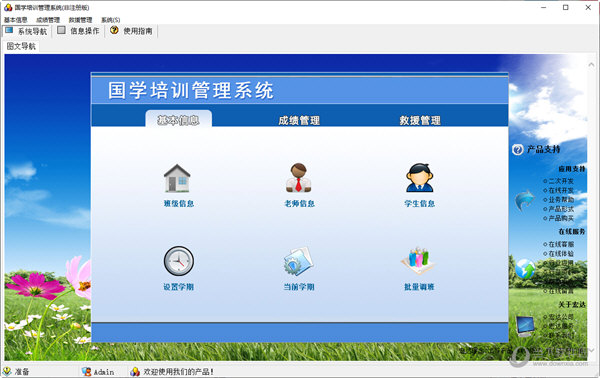
Task: Switch to the 救援管理 navigation tab
Action: tap(420, 121)
